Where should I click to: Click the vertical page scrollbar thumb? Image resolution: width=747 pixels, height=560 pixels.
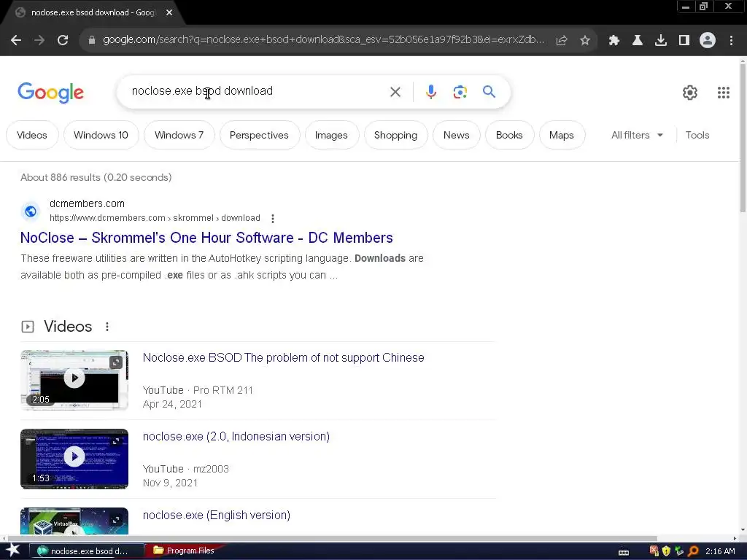click(743, 137)
